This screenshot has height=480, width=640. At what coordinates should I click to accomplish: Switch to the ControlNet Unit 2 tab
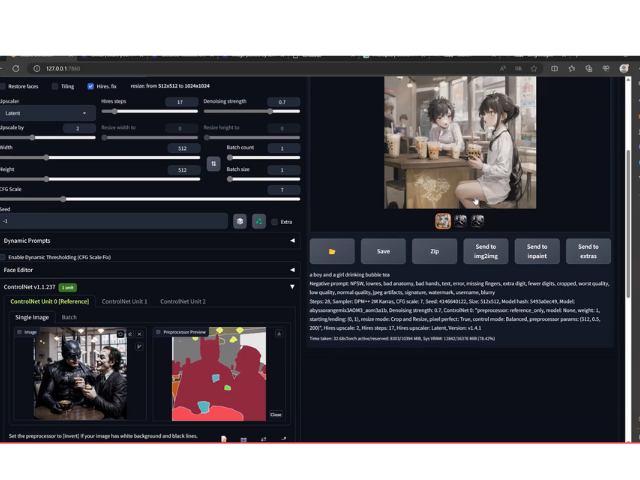(x=183, y=302)
